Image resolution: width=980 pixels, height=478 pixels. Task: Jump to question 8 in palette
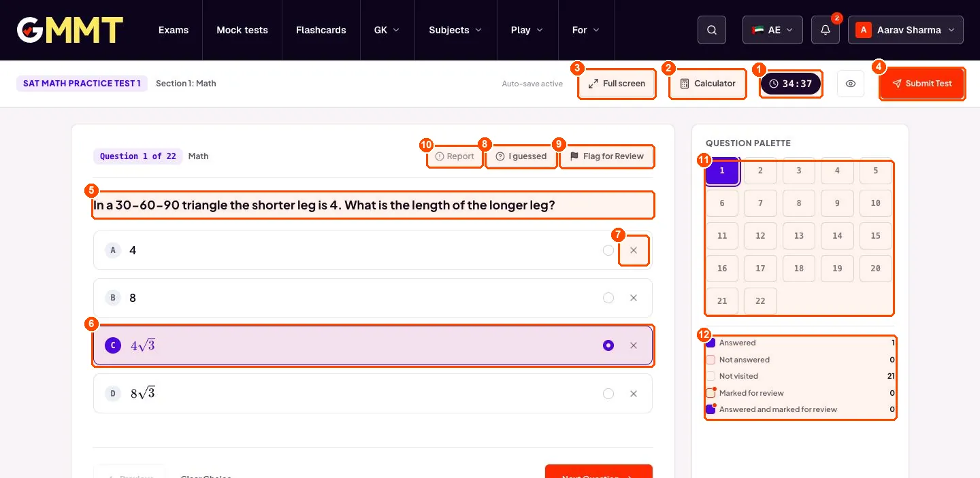click(799, 203)
